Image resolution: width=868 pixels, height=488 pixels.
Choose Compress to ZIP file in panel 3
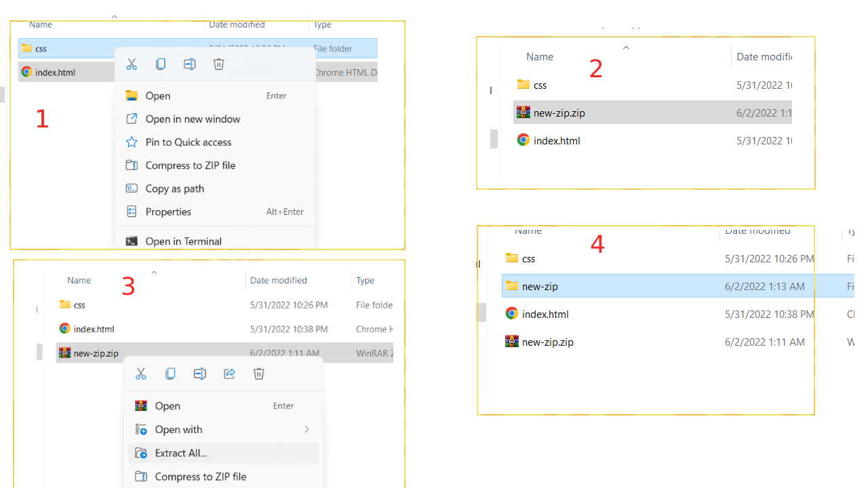tap(223, 476)
